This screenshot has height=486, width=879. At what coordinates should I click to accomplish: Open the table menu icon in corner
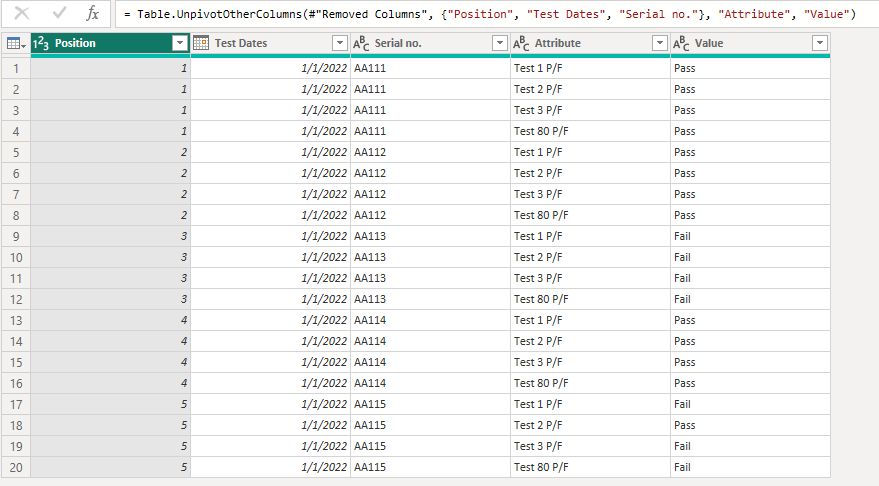coord(15,43)
